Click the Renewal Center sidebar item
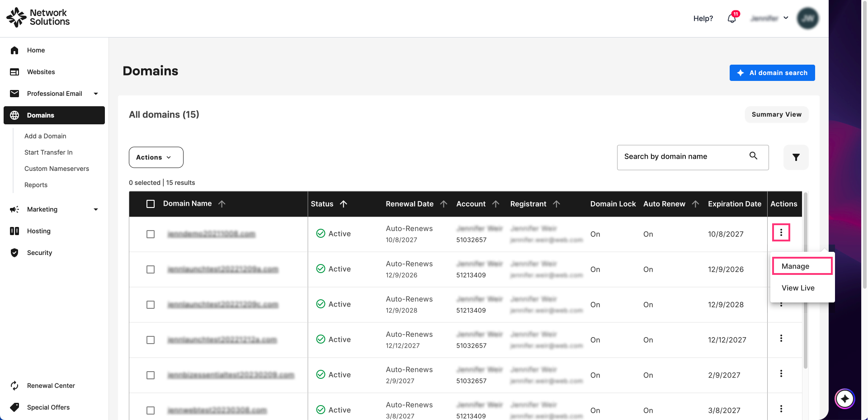Screen dimensions: 868x420 [x=51, y=386]
